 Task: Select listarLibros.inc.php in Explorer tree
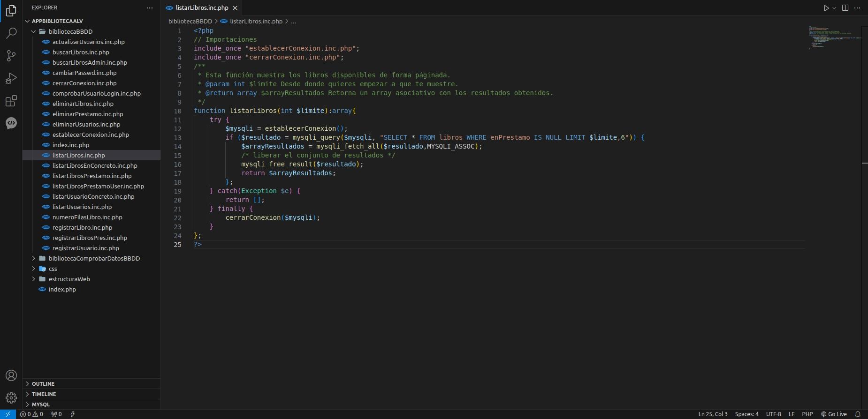click(91, 155)
